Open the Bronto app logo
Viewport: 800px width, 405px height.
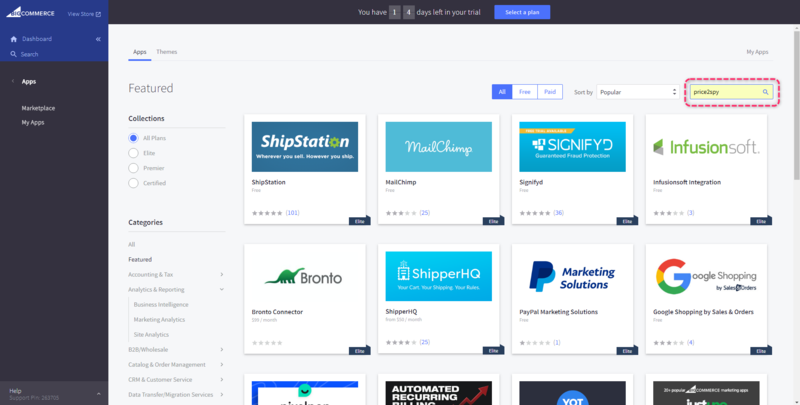(305, 276)
